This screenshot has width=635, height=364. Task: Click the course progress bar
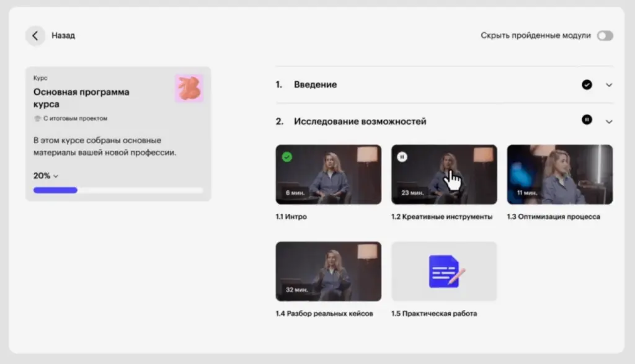(x=118, y=190)
